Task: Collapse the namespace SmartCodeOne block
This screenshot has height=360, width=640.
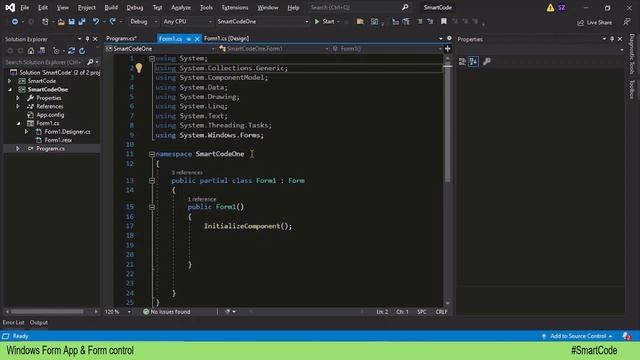Action: coord(152,154)
